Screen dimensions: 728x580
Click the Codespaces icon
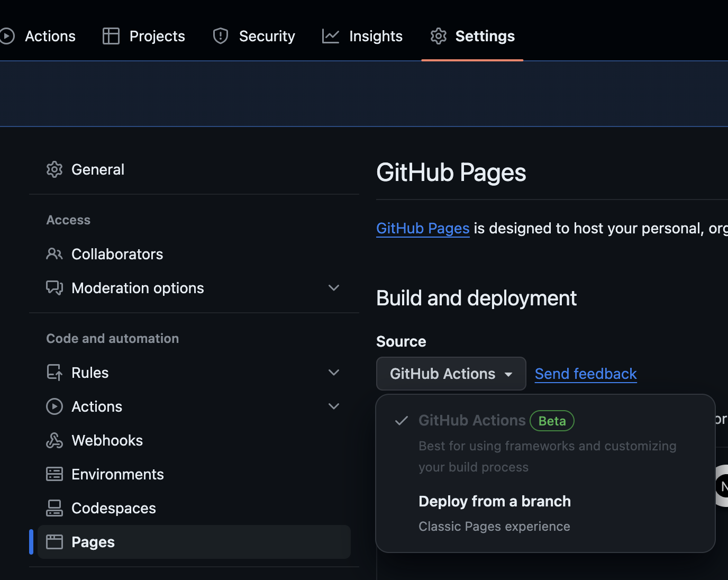tap(54, 508)
